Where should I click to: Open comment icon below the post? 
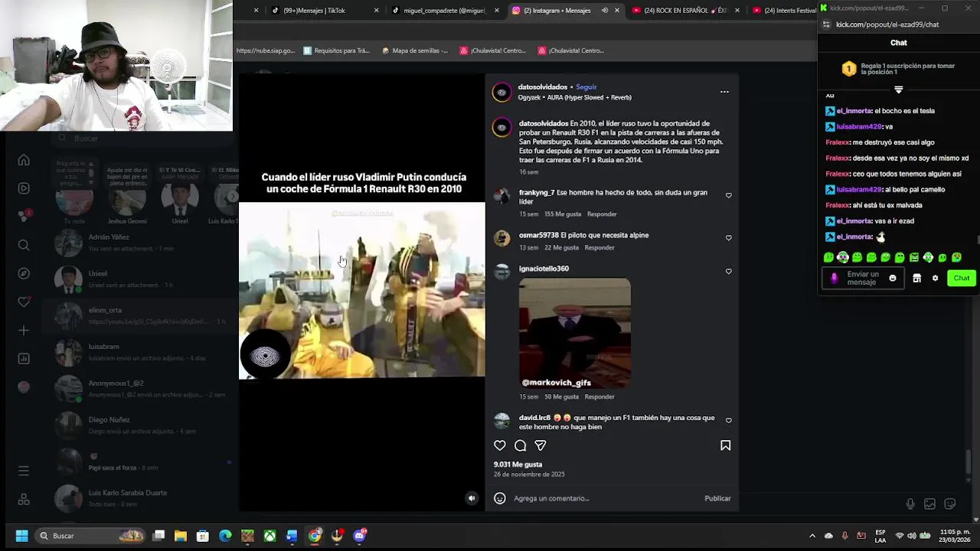tap(521, 445)
